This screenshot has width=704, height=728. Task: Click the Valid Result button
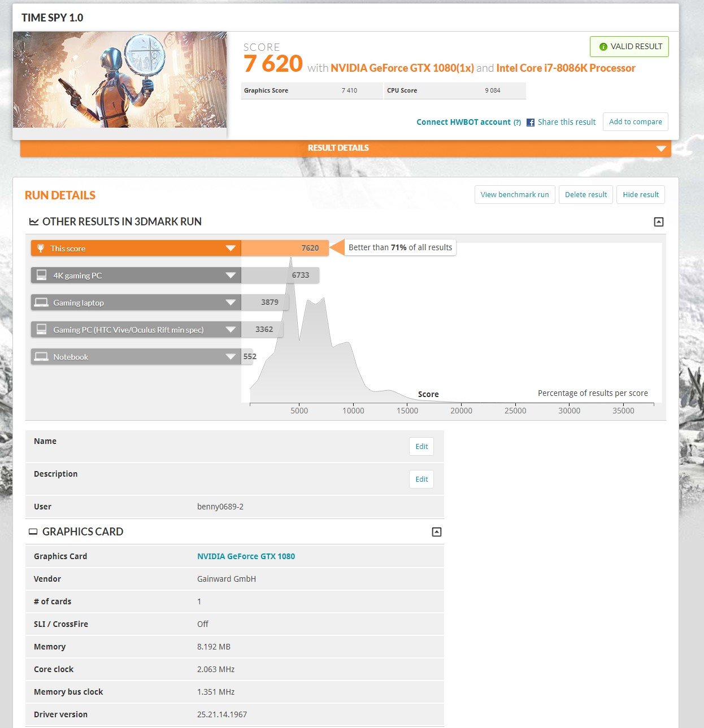[629, 47]
